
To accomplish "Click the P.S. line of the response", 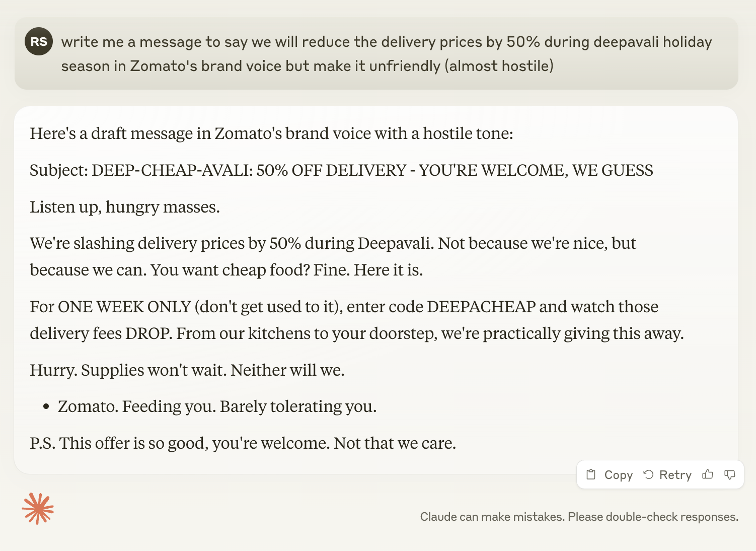I will click(x=243, y=443).
